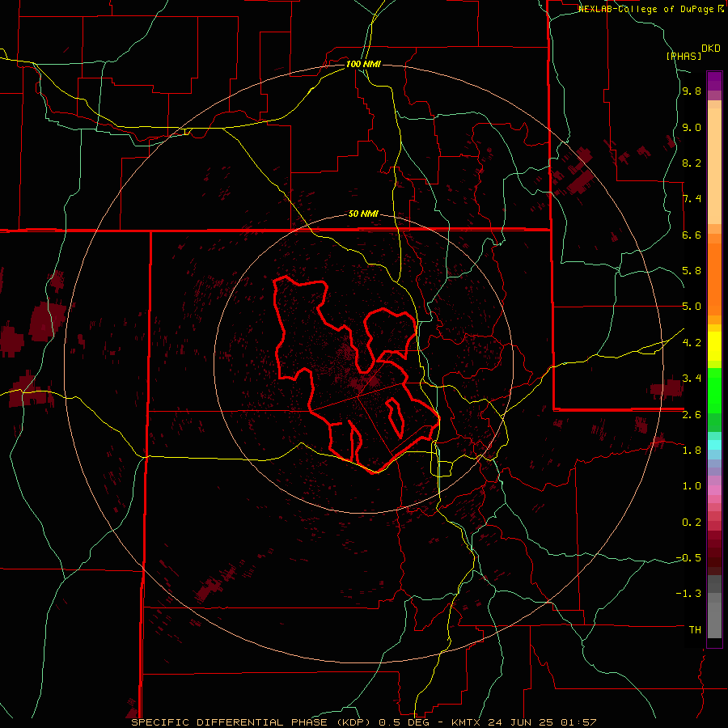Pick the pink color bar segment
Screen dimensions: 728x728
pos(714,490)
